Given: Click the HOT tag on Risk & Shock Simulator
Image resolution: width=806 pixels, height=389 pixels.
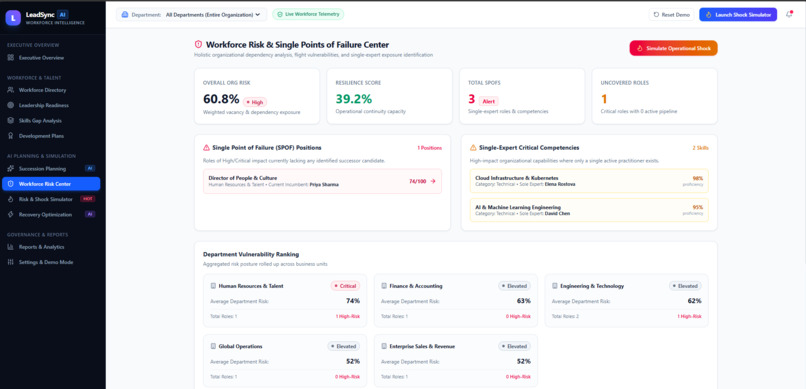Looking at the screenshot, I should tap(87, 199).
